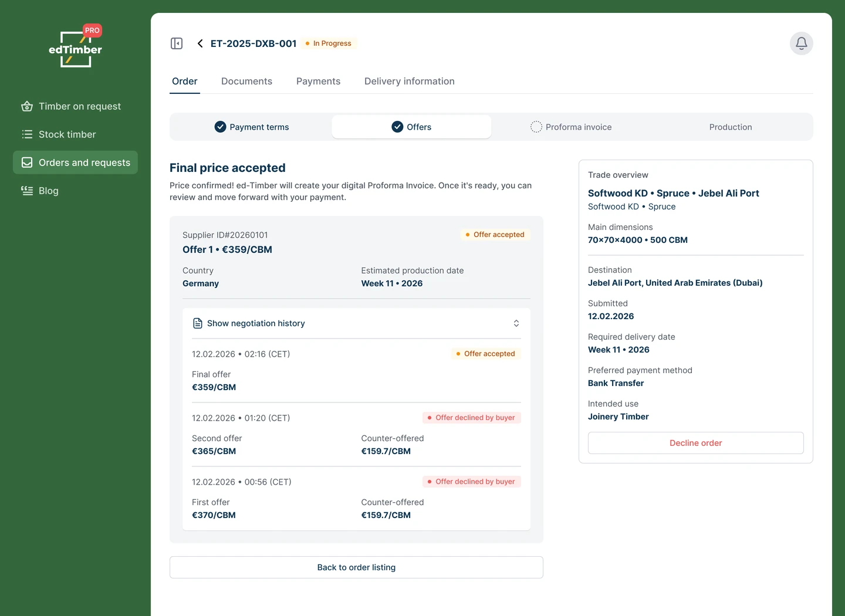Click the Bank Transfer payment method
This screenshot has width=845, height=616.
616,383
